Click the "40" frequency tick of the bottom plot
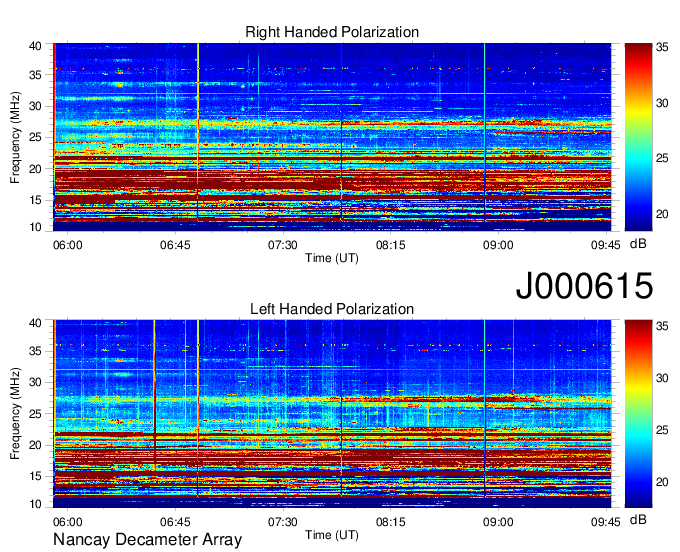This screenshot has height=552, width=680. [36, 323]
